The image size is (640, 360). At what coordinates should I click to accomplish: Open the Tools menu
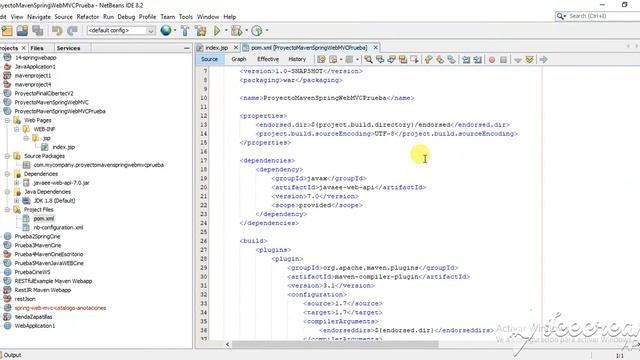pos(186,17)
